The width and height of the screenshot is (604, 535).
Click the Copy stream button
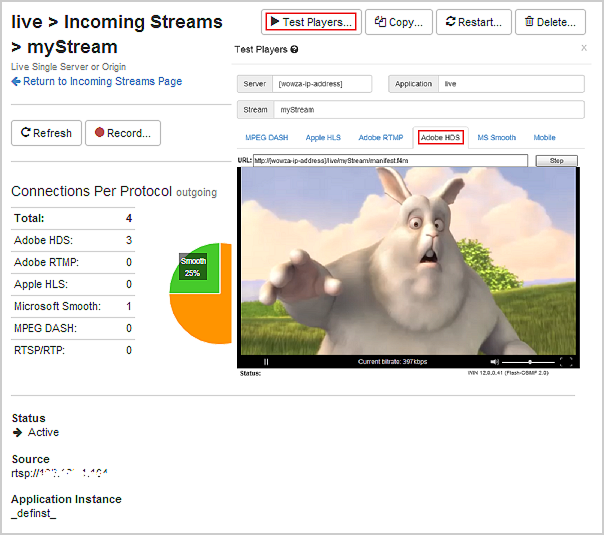399,22
